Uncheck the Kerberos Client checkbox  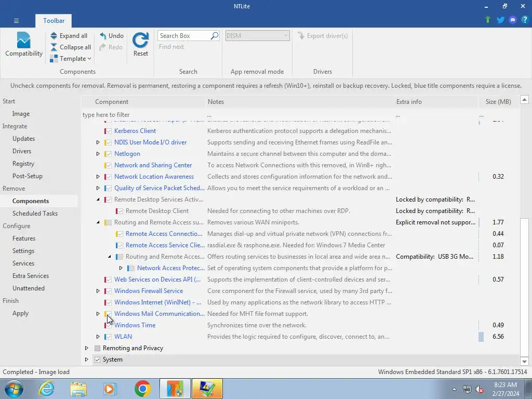coord(109,131)
